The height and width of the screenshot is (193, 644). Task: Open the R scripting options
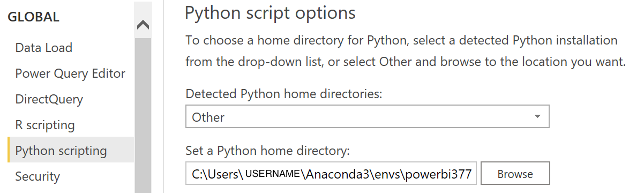[45, 125]
